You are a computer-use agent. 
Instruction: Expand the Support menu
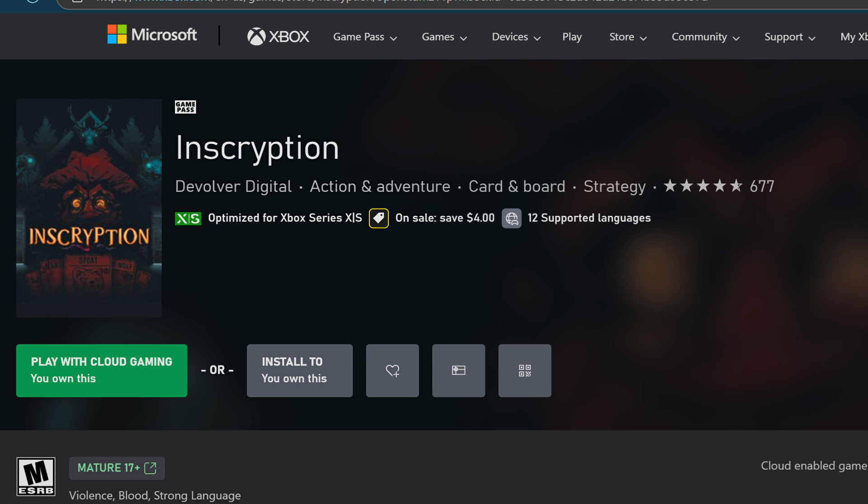(x=790, y=37)
